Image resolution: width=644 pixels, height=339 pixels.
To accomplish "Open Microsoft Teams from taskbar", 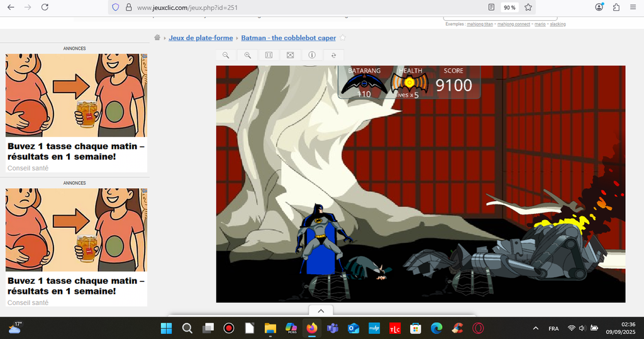I will click(332, 328).
